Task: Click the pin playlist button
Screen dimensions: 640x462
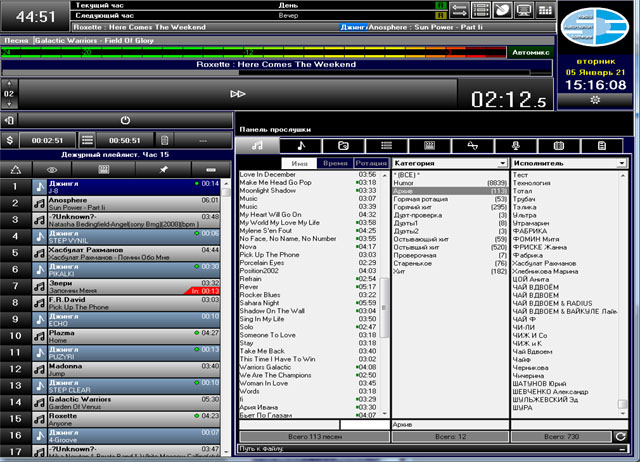Action: [163, 169]
